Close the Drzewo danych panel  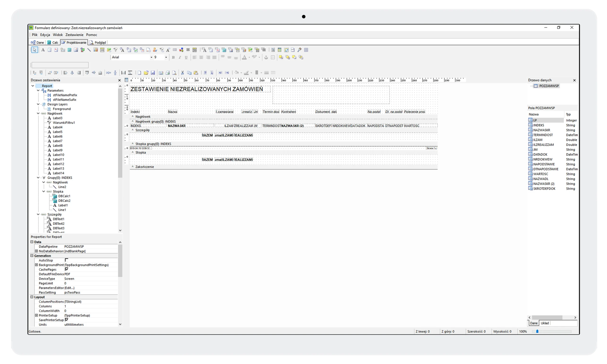coord(574,80)
